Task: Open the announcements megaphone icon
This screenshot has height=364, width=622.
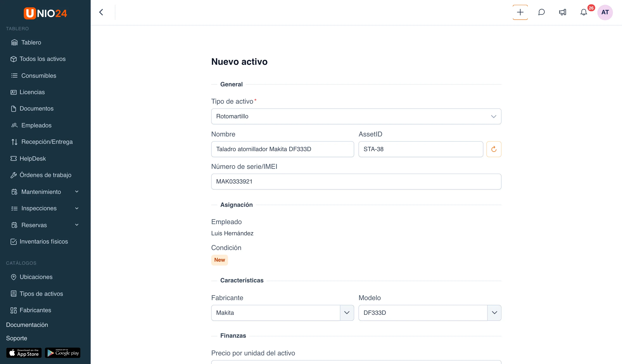Action: point(563,12)
